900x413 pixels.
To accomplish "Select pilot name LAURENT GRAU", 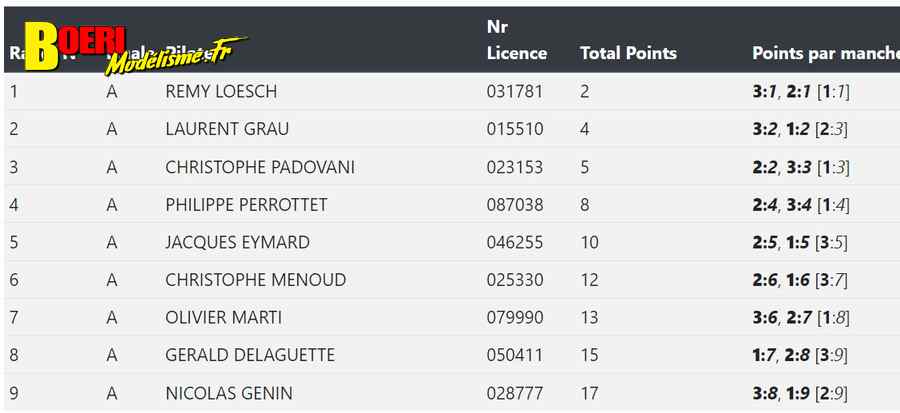I will [x=227, y=128].
